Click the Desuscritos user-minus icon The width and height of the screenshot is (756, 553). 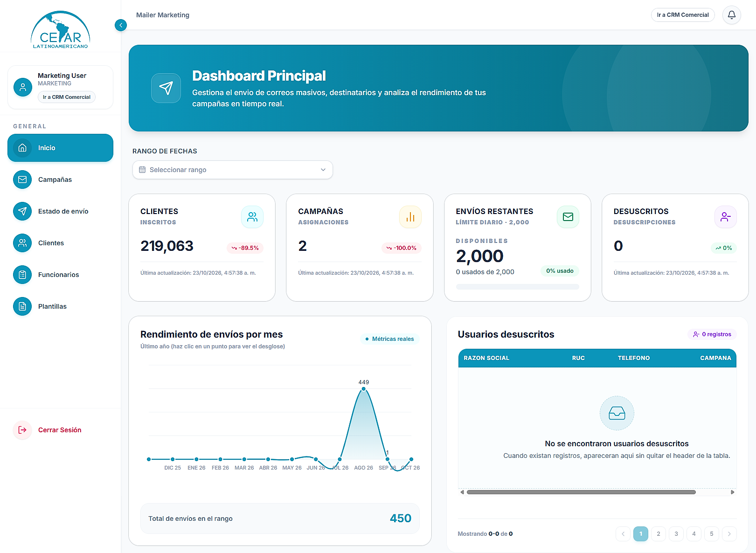coord(726,217)
